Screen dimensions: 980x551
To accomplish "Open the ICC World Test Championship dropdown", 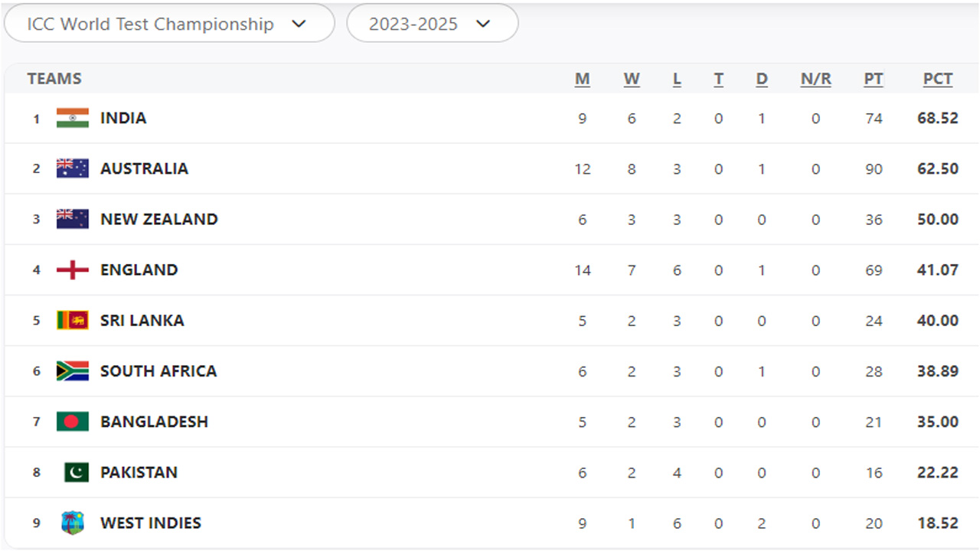I will 168,24.
